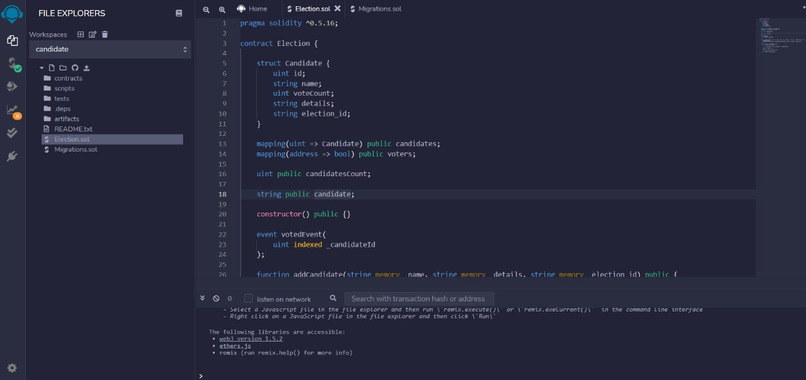Click 'uint public candidatesCount;' line
The image size is (806, 380).
pyautogui.click(x=314, y=174)
